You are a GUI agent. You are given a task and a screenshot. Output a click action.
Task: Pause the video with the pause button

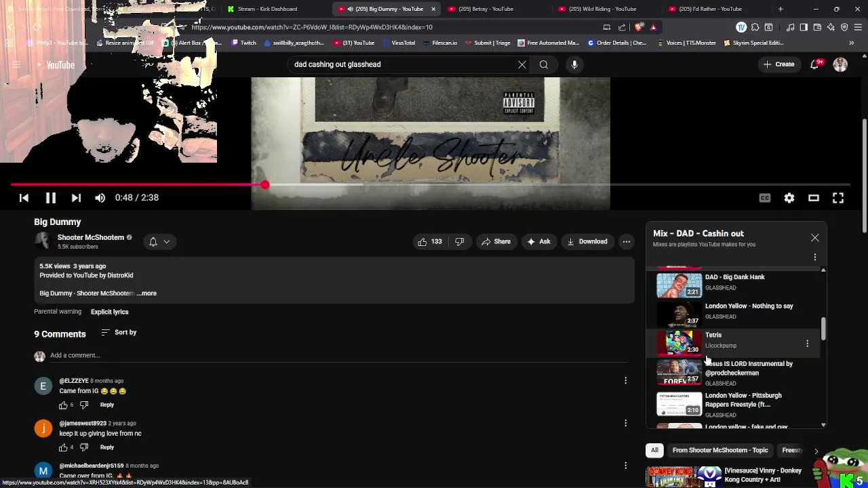coord(50,197)
